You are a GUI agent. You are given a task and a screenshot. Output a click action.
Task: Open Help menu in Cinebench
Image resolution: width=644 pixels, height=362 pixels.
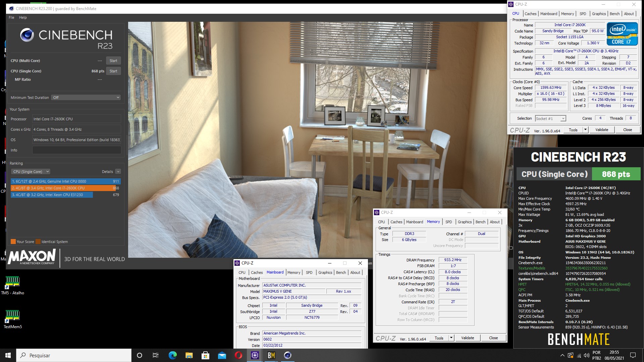(x=23, y=17)
